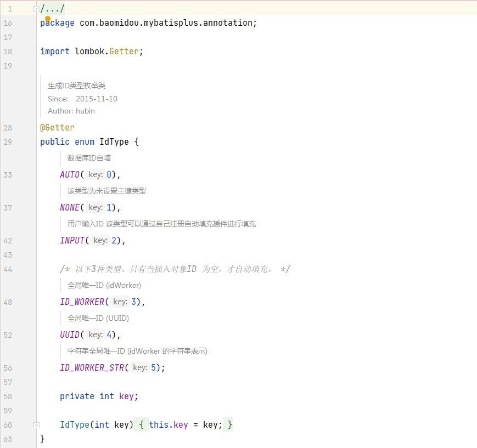Click the folded /.../ comment placeholder

[53, 9]
